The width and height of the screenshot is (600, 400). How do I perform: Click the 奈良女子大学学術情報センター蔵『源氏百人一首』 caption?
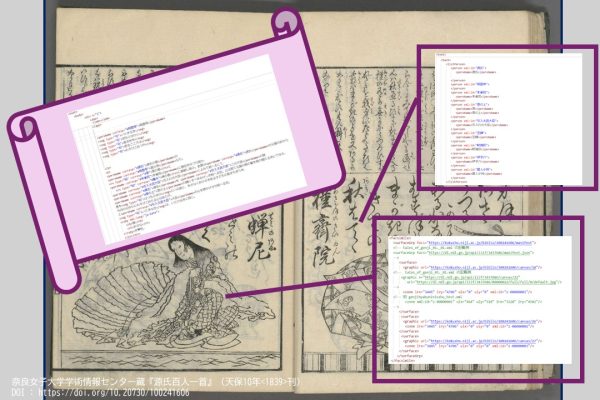click(155, 382)
